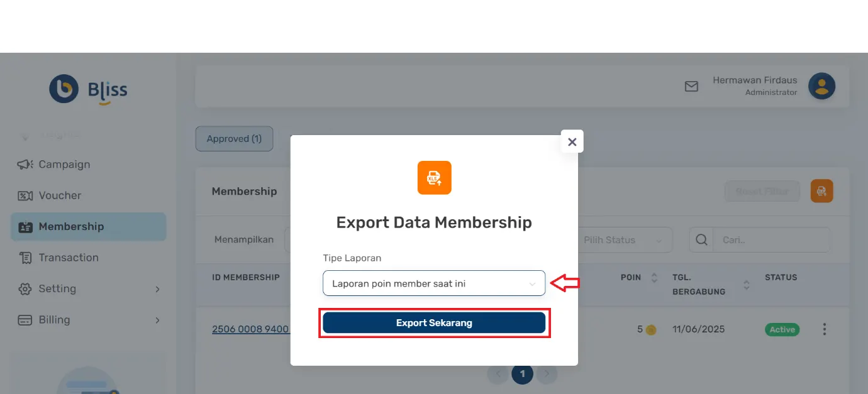Image resolution: width=868 pixels, height=394 pixels.
Task: Open the membership ID 2506 0008 9400 link
Action: (x=252, y=329)
